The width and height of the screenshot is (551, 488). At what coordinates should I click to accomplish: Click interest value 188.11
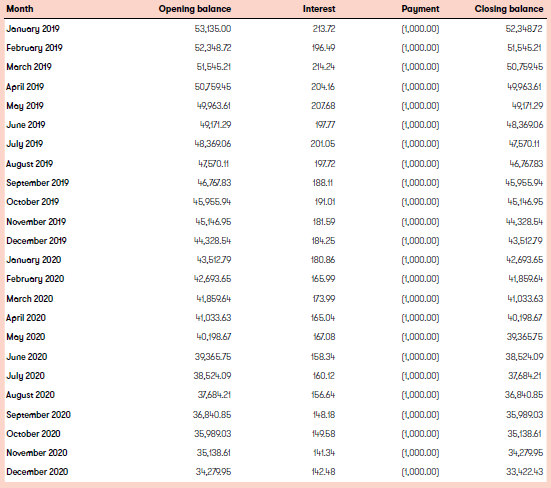point(323,183)
